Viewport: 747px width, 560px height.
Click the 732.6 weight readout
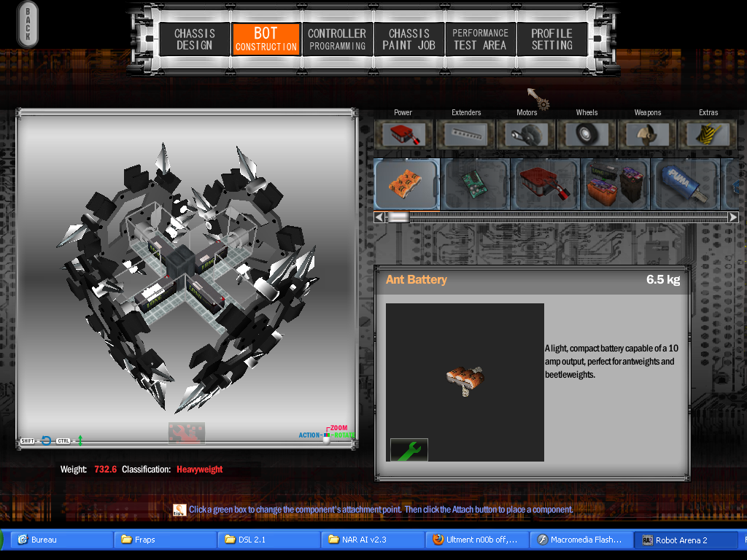(105, 470)
